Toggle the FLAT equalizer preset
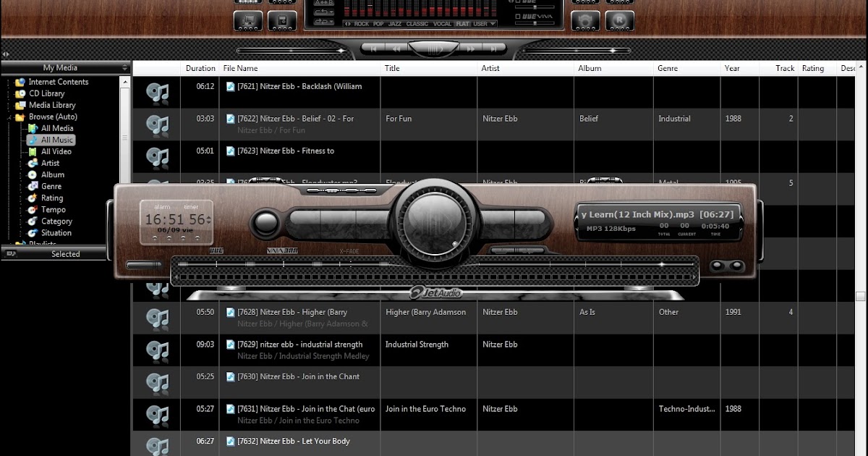The image size is (868, 456). 464,23
